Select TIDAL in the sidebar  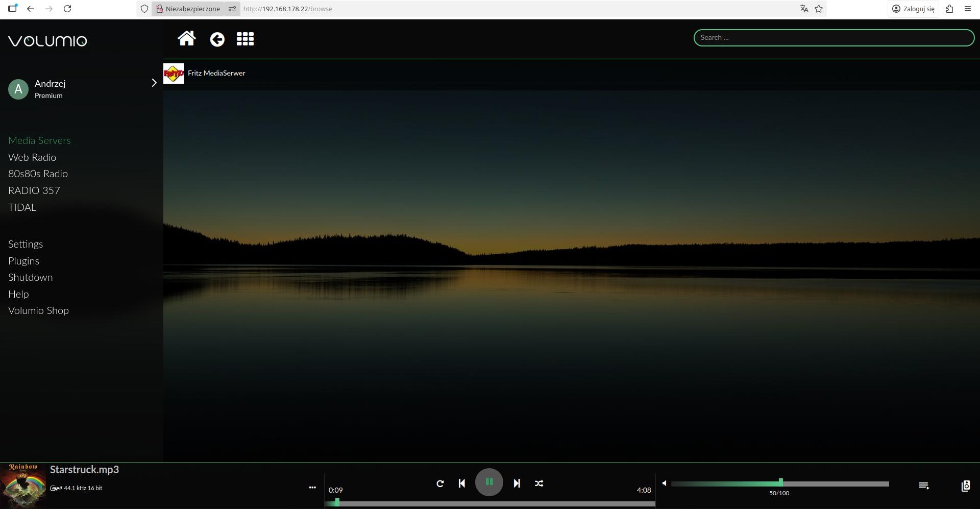click(x=22, y=207)
